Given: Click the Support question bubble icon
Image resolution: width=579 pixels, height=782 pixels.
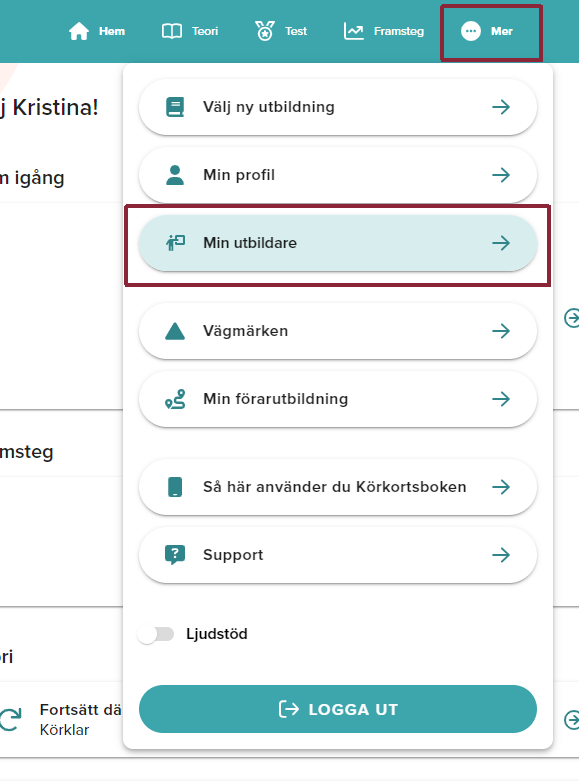Looking at the screenshot, I should point(175,555).
